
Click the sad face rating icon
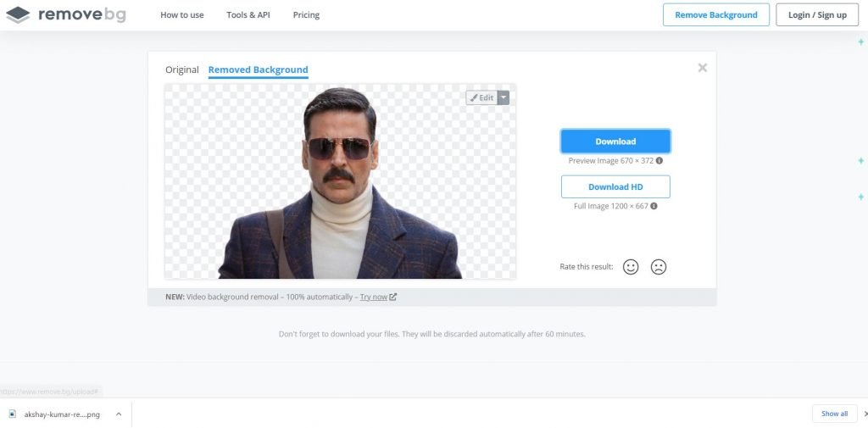659,267
